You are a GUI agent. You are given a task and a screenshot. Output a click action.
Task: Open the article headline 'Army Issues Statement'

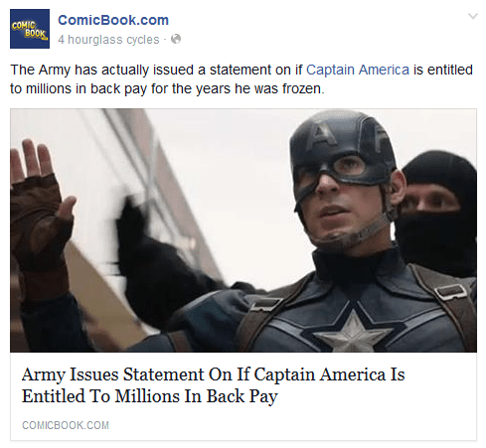[x=213, y=385]
